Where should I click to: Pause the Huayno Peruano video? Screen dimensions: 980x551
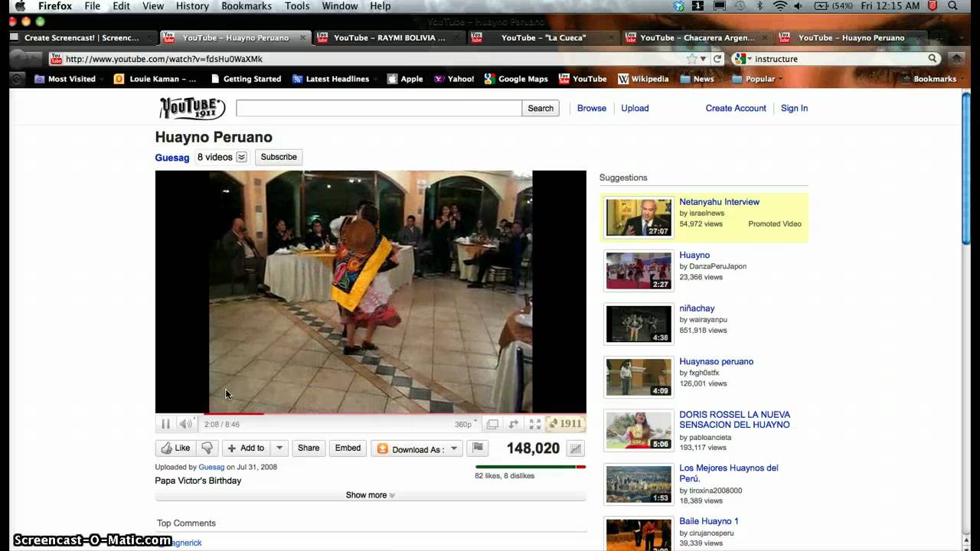pyautogui.click(x=165, y=424)
